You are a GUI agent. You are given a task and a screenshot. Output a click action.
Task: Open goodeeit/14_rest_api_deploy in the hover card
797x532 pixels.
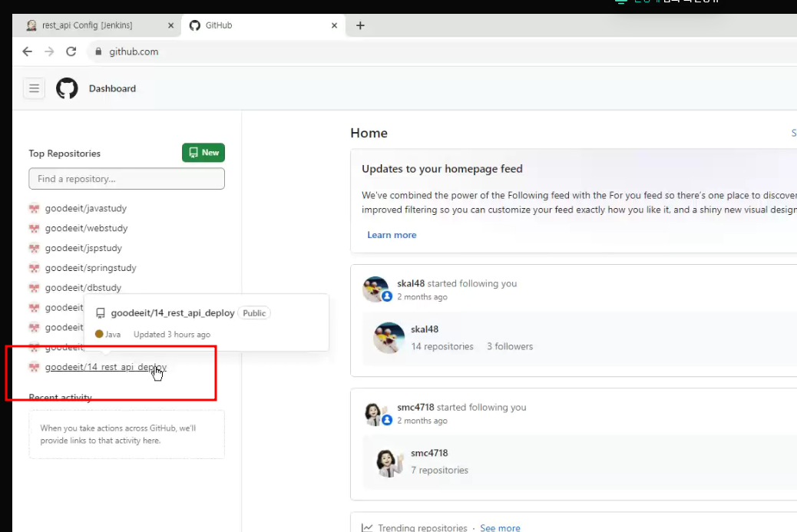click(173, 313)
